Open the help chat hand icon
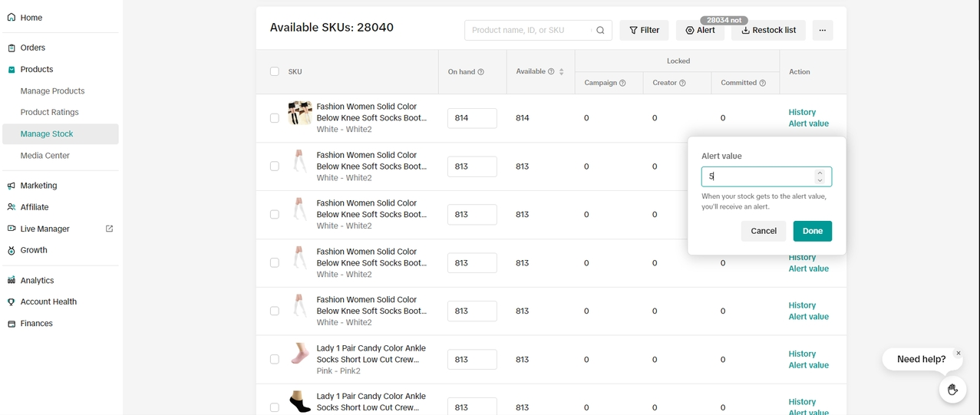 952,390
